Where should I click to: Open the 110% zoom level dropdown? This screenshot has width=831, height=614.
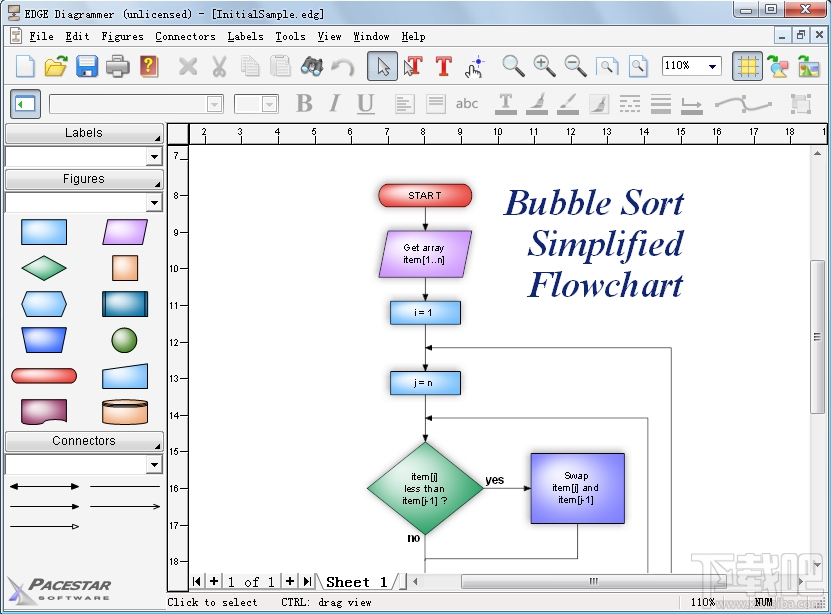click(x=712, y=66)
